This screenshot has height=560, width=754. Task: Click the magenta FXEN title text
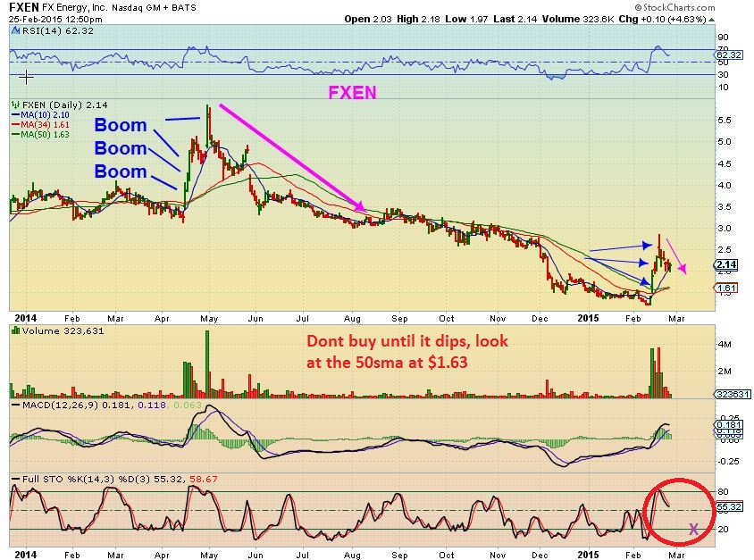(352, 92)
